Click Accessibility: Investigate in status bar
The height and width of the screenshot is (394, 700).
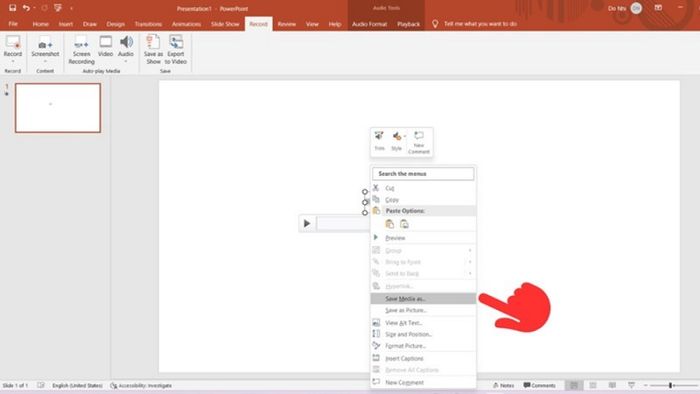[141, 385]
